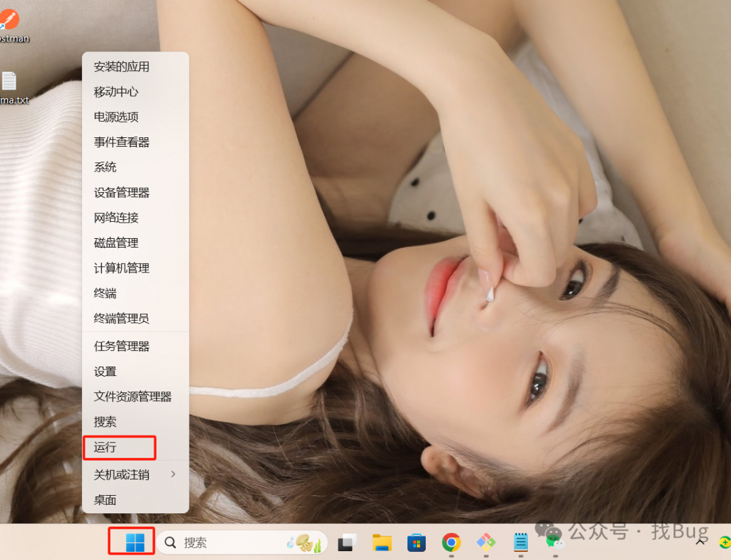Expand the 关机或注销 submenu arrow

(x=173, y=474)
